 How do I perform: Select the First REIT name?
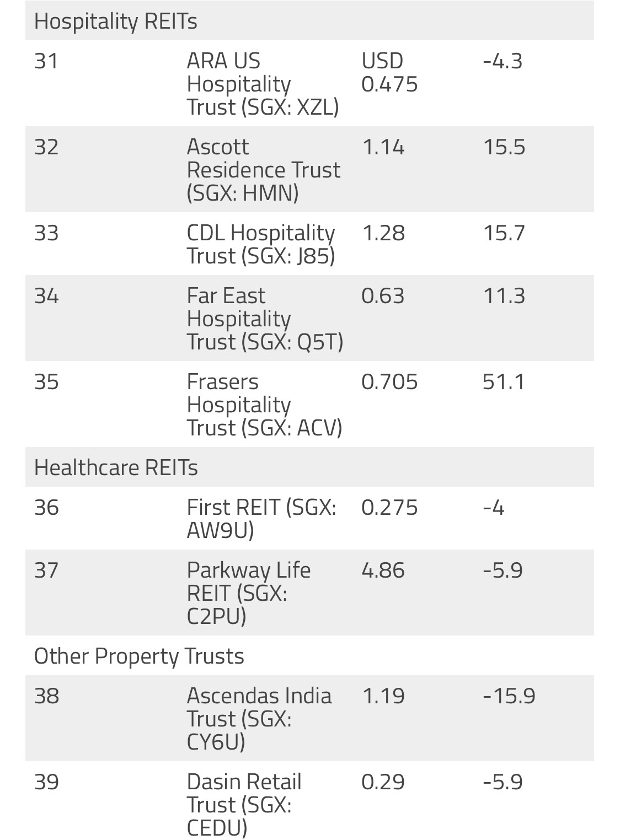261,519
